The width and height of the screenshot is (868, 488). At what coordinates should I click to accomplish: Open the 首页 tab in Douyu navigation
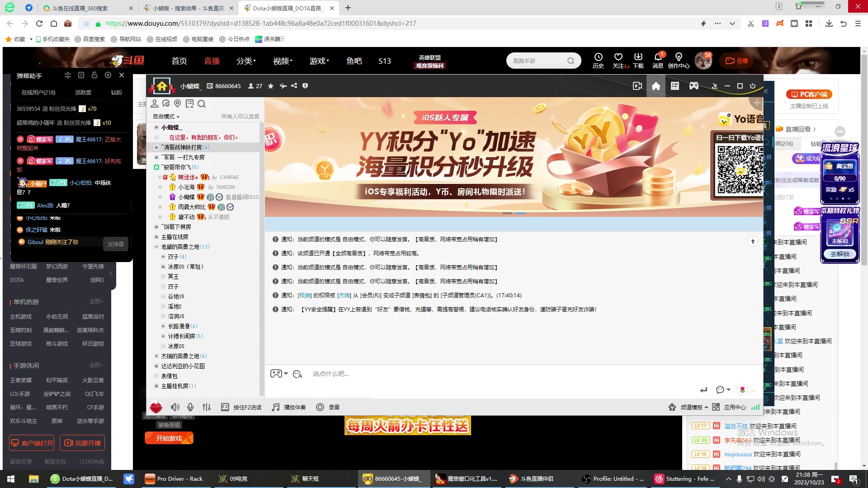[179, 61]
